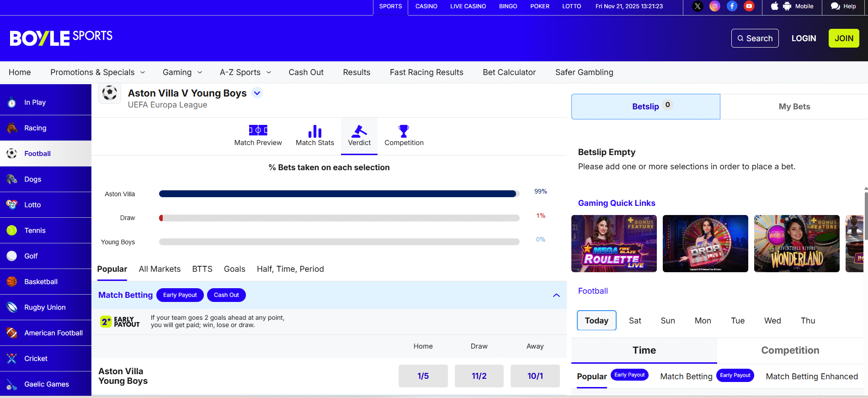Select Today in football day filter
This screenshot has width=868, height=398.
pos(596,320)
